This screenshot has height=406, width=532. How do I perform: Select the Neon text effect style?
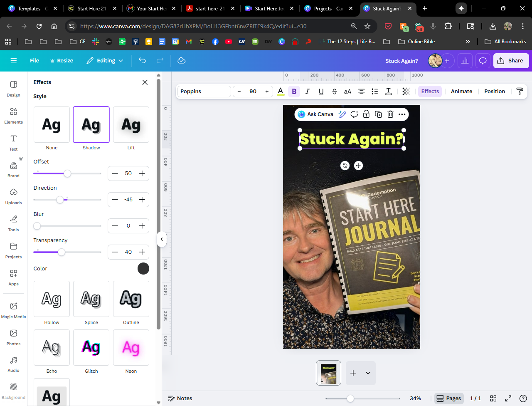(131, 348)
